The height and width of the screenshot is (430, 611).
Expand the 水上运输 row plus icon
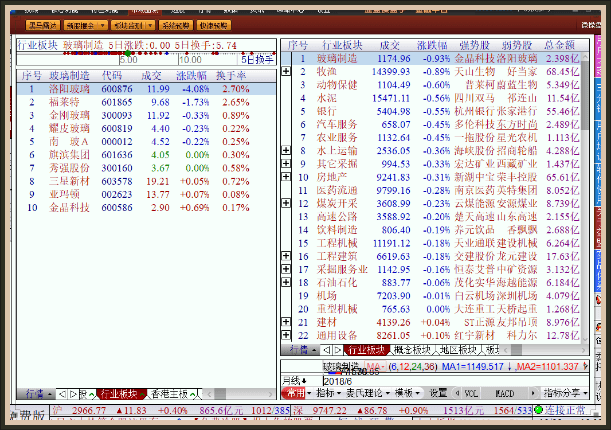[286, 150]
